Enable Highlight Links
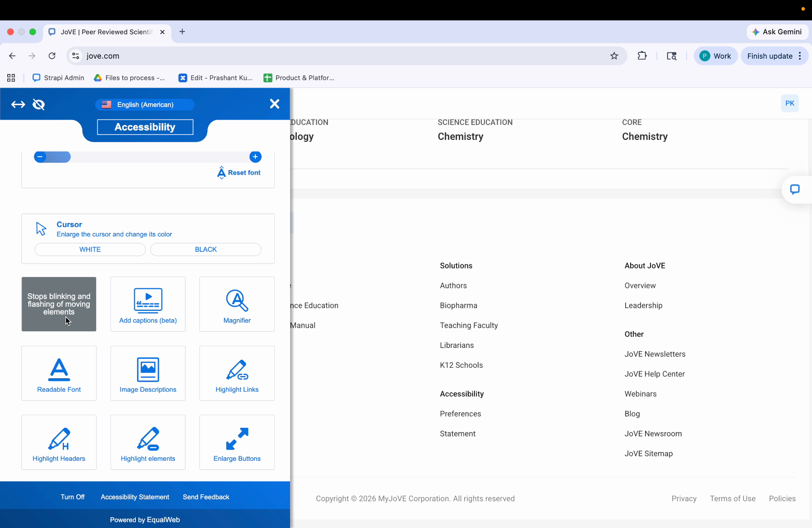 237,373
